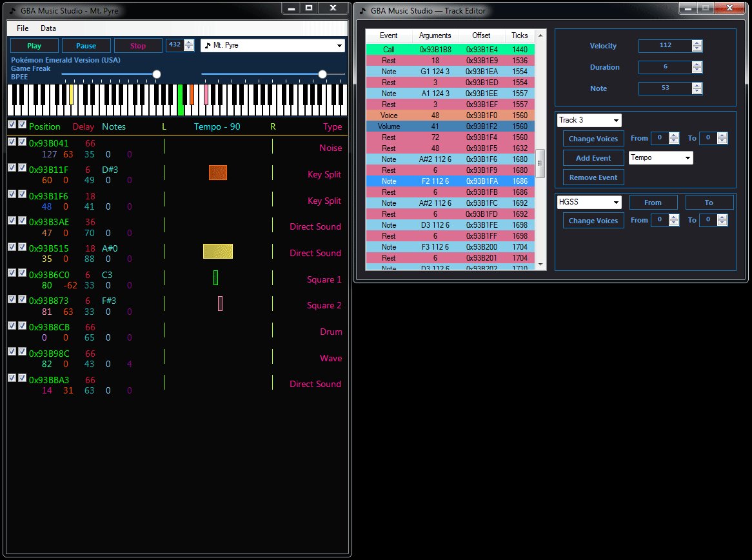Increase the Velocity value
Screen dimensions: 752x560
pyautogui.click(x=697, y=43)
